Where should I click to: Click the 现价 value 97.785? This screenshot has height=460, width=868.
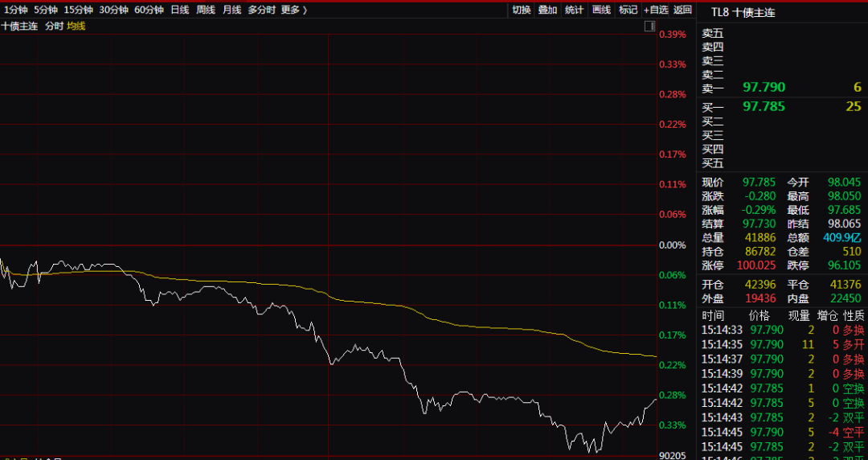[759, 183]
